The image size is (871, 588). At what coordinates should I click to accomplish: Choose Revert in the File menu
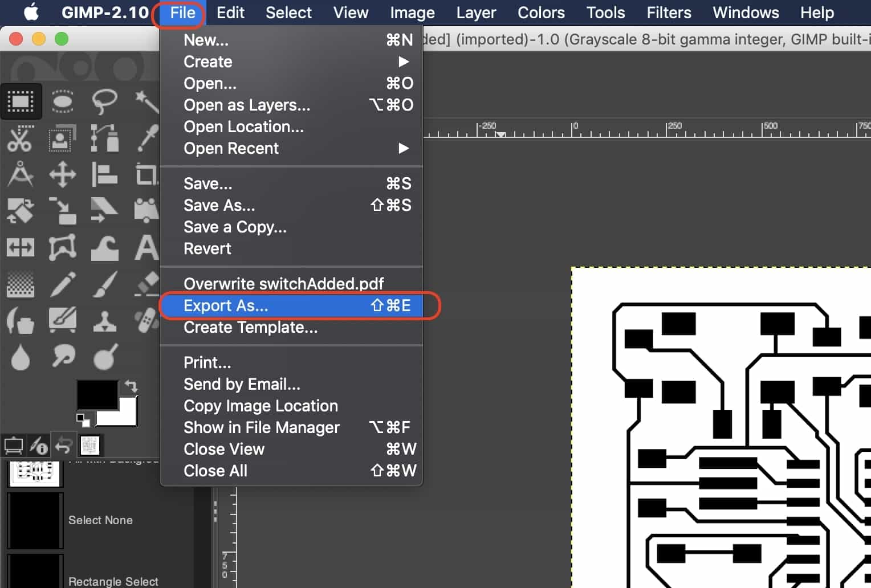coord(291,248)
